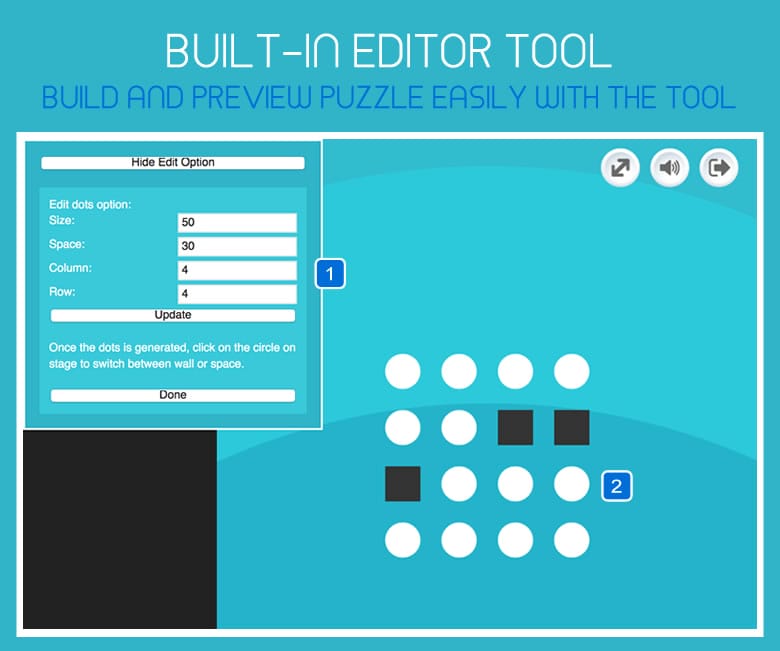Toggle the bottom-left white circle

click(x=403, y=540)
